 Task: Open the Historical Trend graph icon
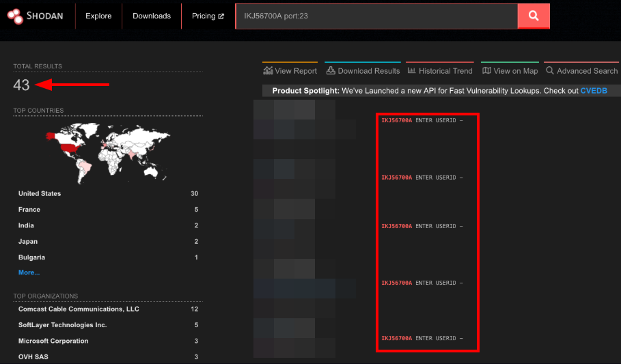[412, 71]
